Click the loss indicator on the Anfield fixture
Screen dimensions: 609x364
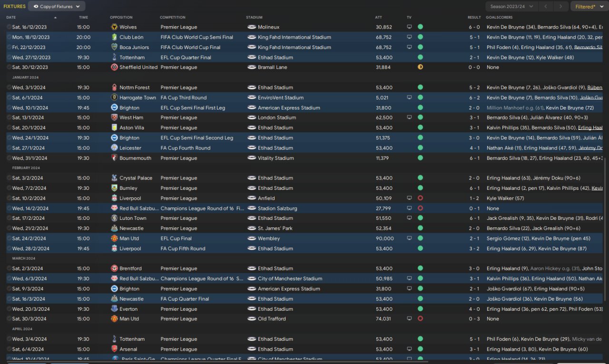coord(420,198)
